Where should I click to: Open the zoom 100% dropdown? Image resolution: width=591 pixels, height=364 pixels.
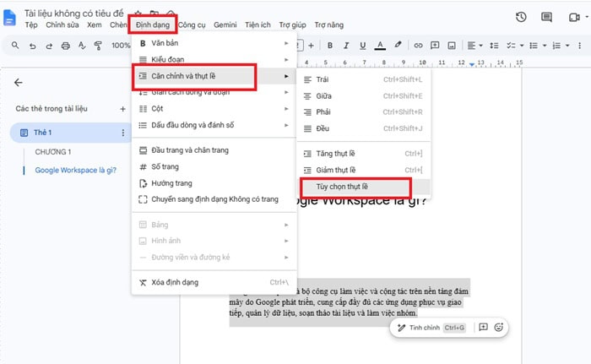click(121, 46)
